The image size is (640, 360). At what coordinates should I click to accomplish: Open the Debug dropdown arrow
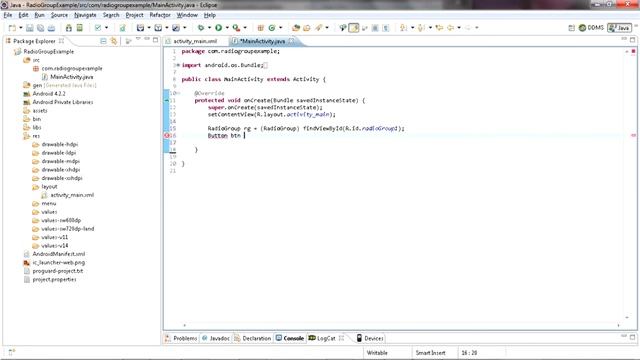tap(209, 28)
